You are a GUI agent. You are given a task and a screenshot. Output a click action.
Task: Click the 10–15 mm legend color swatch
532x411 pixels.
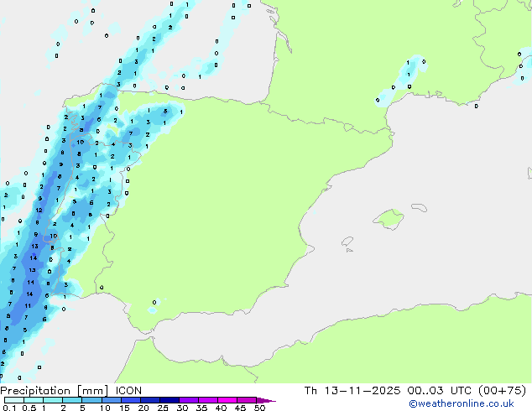[111, 400]
